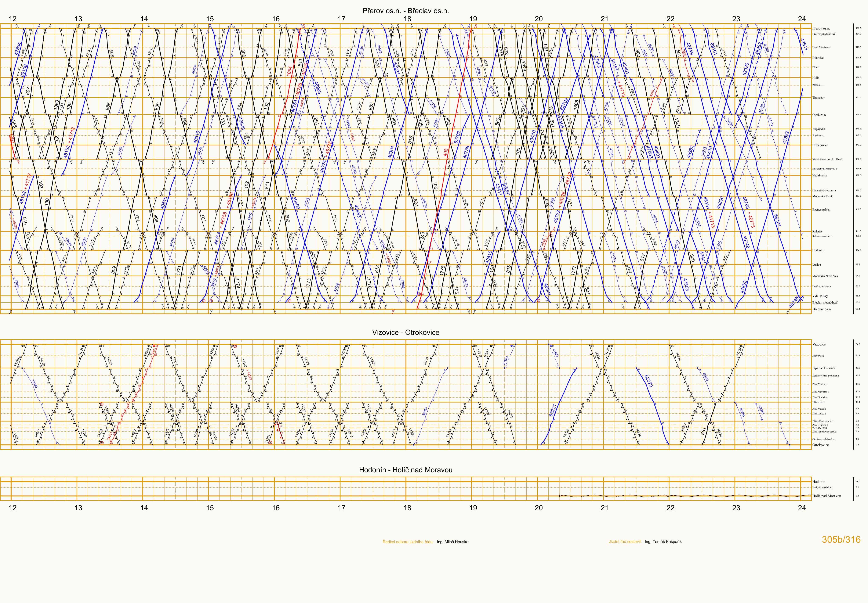Click the Zlín střed station label
The width and height of the screenshot is (868, 603).
pos(818,402)
